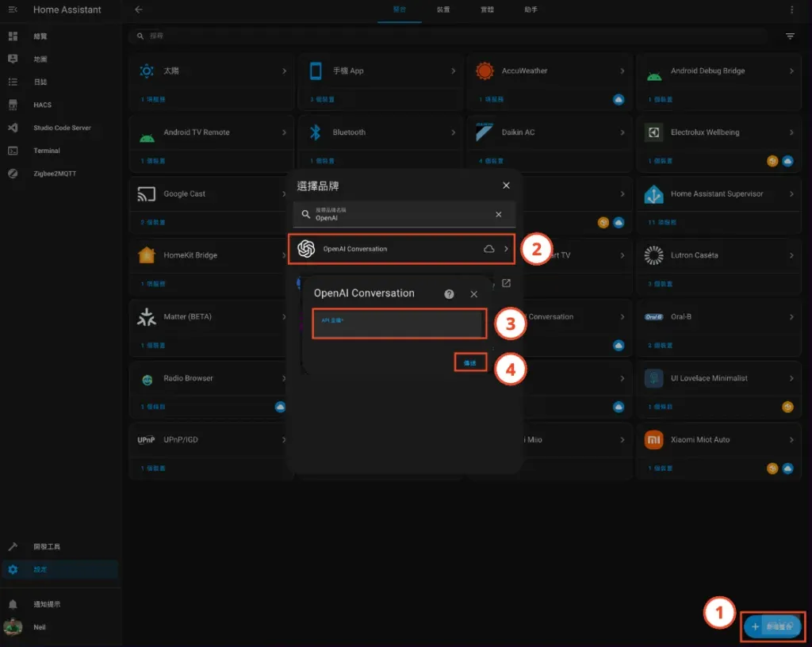This screenshot has width=812, height=647.
Task: Expand the Xiaomi Miot Auto card chevron
Action: coord(791,439)
